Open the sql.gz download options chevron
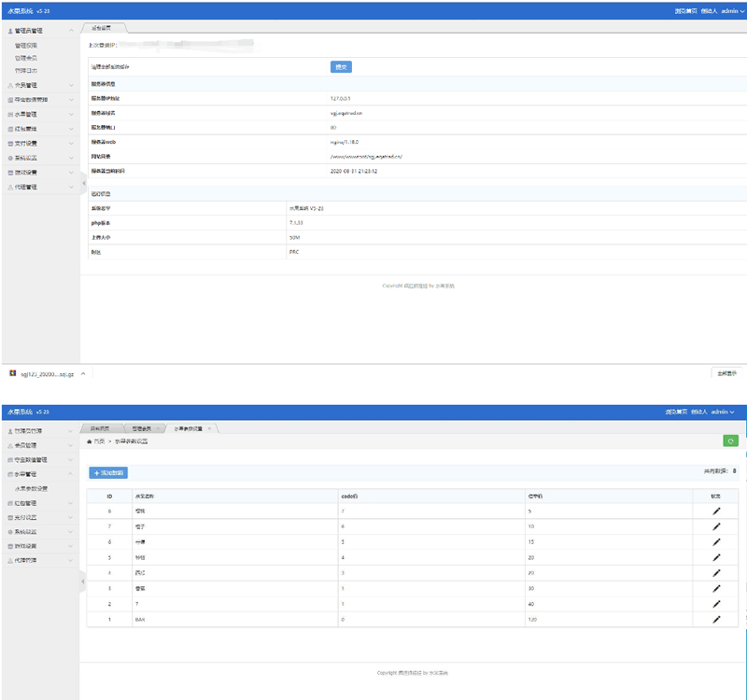This screenshot has height=700, width=747. click(x=83, y=373)
